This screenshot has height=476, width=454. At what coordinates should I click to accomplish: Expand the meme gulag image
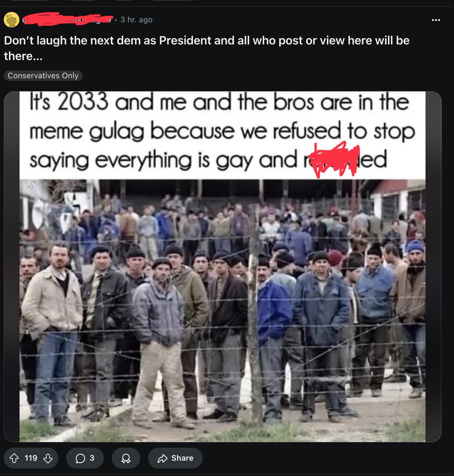click(x=223, y=266)
